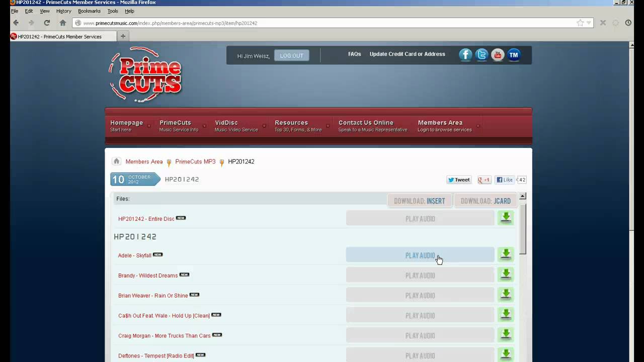Image resolution: width=644 pixels, height=362 pixels.
Task: Reload the page with the refresh icon
Action: click(x=47, y=23)
